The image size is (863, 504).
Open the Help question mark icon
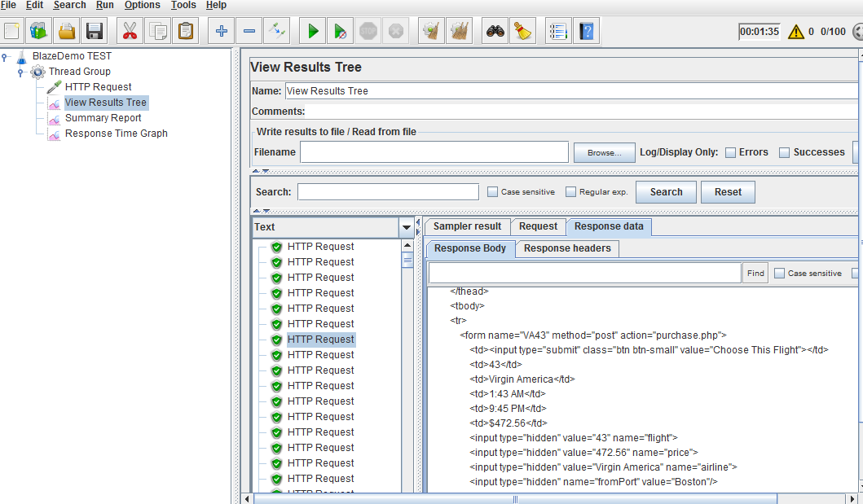[x=586, y=32]
